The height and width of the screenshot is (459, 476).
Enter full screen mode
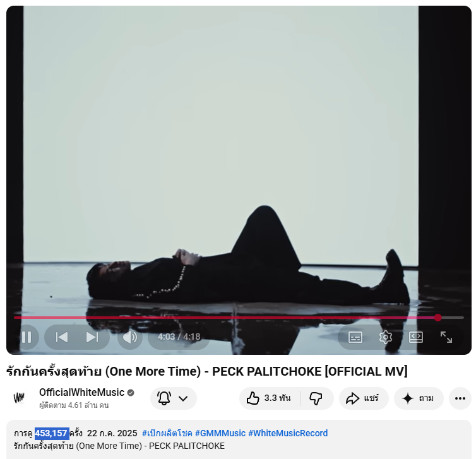(446, 337)
